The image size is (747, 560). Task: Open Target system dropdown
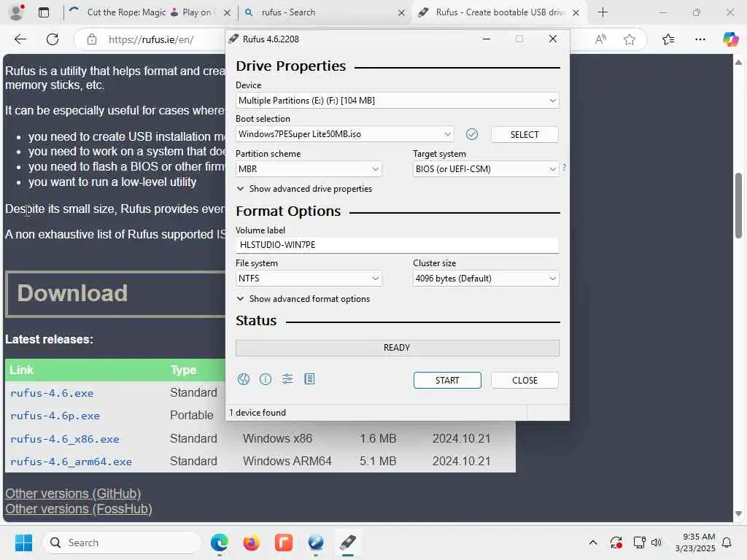(486, 169)
